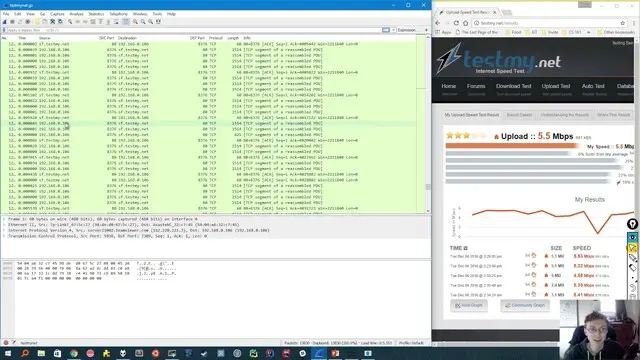Image resolution: width=640 pixels, height=360 pixels.
Task: Open the Capture menu
Action: (57, 14)
